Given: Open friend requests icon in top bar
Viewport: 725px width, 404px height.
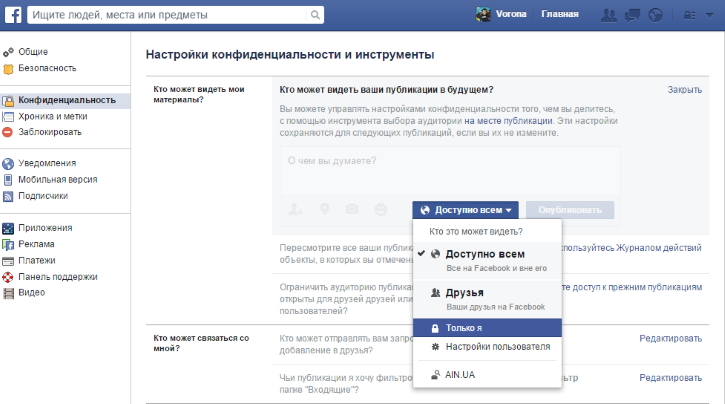Looking at the screenshot, I should click(x=609, y=15).
